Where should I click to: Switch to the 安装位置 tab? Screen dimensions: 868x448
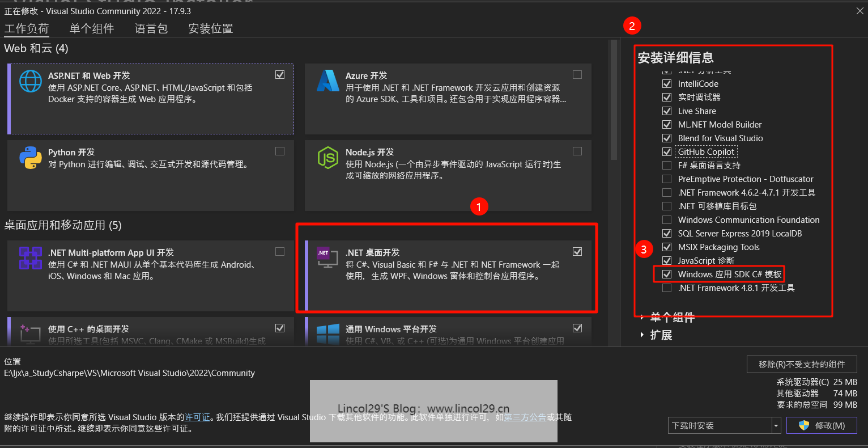[x=211, y=28]
